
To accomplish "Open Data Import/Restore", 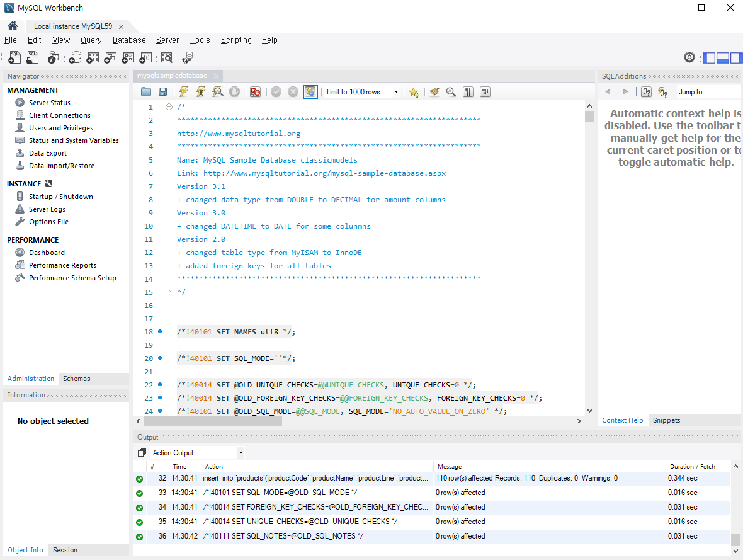I will pyautogui.click(x=61, y=166).
